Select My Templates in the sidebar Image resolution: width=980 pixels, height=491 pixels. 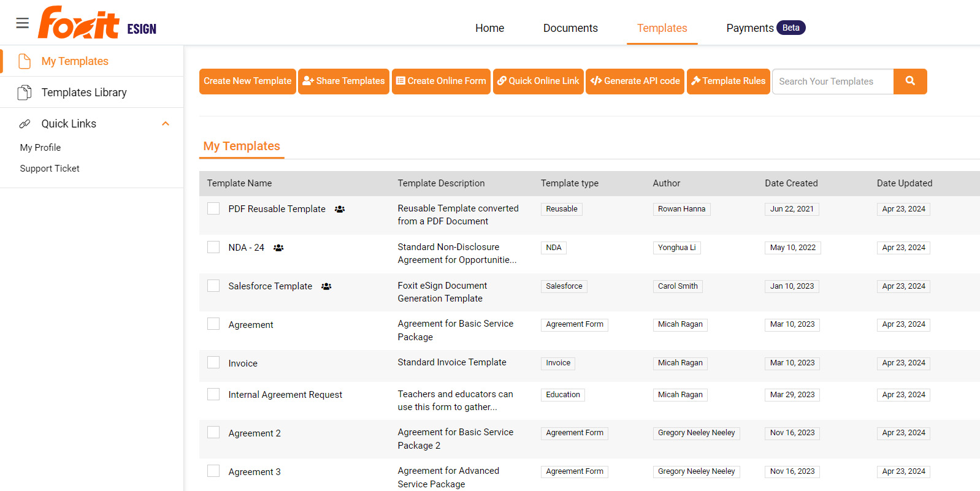(75, 61)
